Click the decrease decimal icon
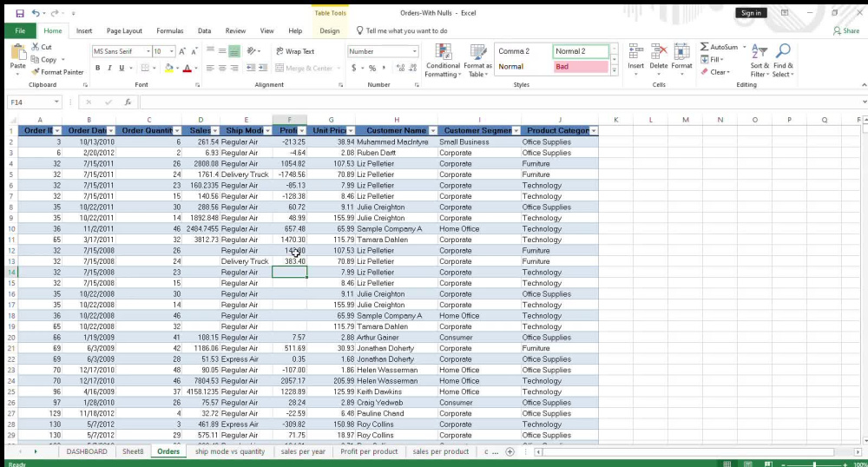 coord(413,68)
